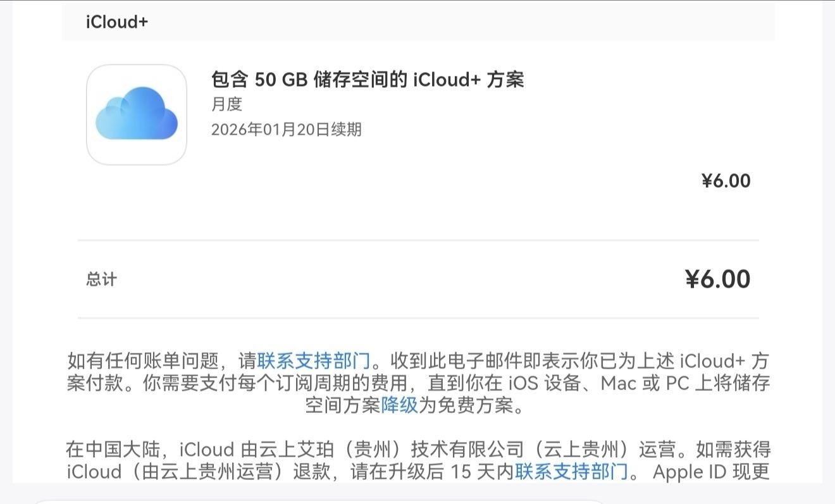Click the 总计 total label
Screen dimensions: 835x504
coord(101,279)
